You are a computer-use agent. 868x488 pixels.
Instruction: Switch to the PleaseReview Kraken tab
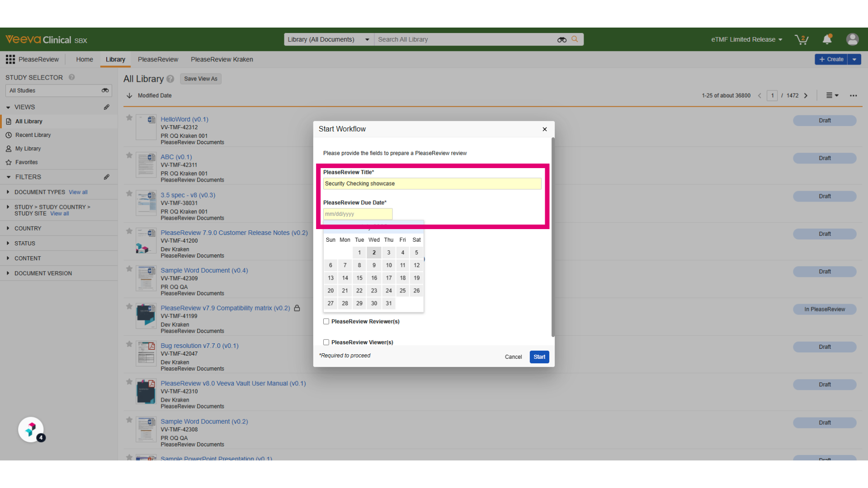point(222,59)
